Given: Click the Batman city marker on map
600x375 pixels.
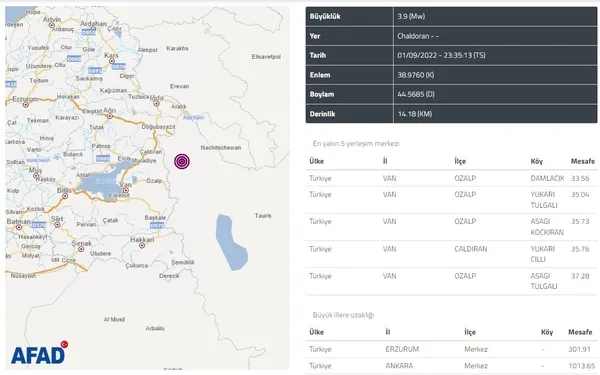Looking at the screenshot, I should point(19,227).
